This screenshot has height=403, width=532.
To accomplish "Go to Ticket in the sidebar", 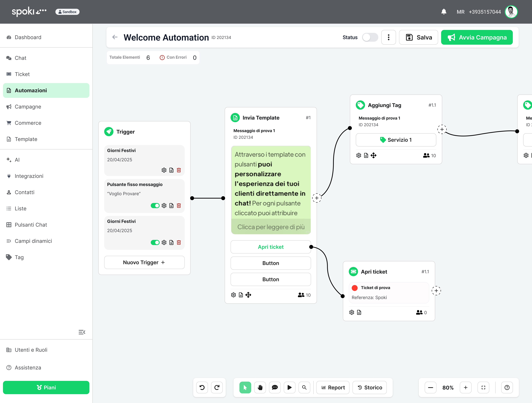I will click(46, 74).
